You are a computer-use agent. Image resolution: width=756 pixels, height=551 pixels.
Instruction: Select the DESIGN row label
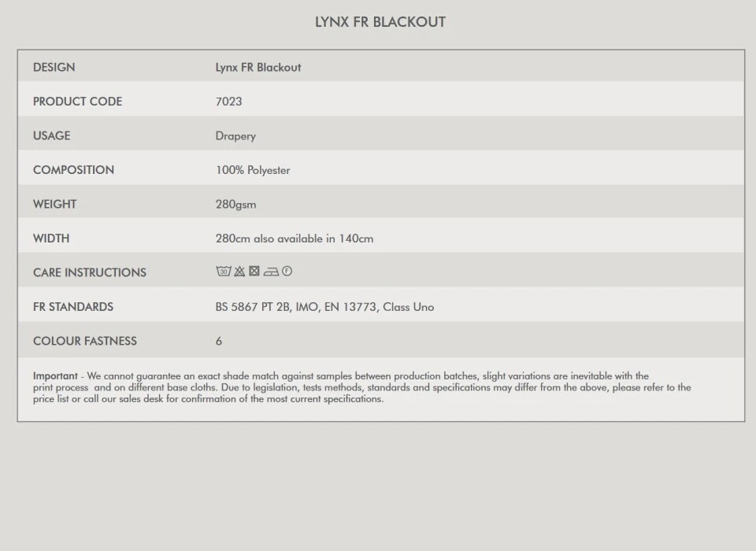(x=54, y=68)
